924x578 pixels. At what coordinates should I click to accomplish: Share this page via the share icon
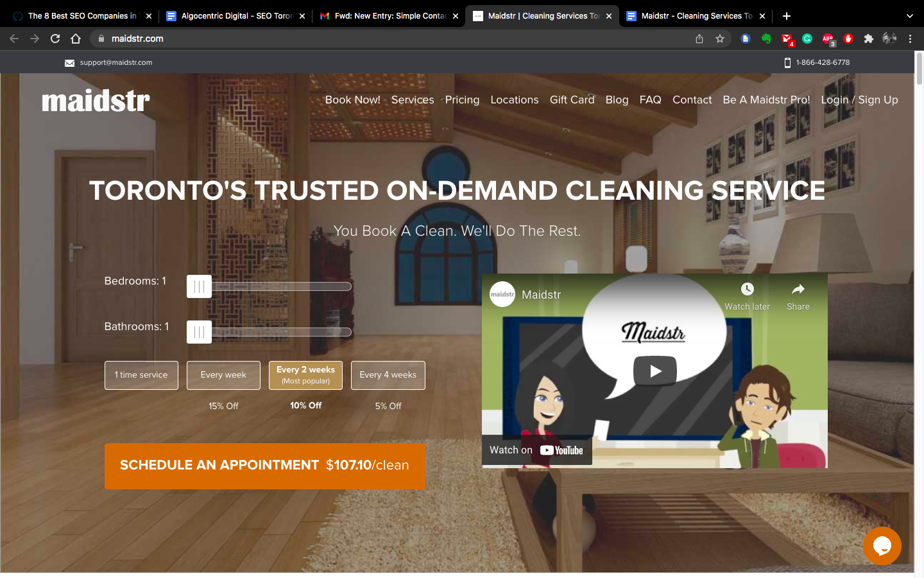[x=699, y=39]
